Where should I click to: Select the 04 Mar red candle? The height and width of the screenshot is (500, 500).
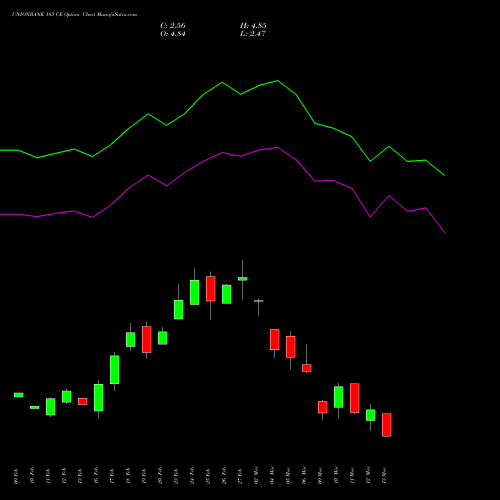pyautogui.click(x=275, y=339)
